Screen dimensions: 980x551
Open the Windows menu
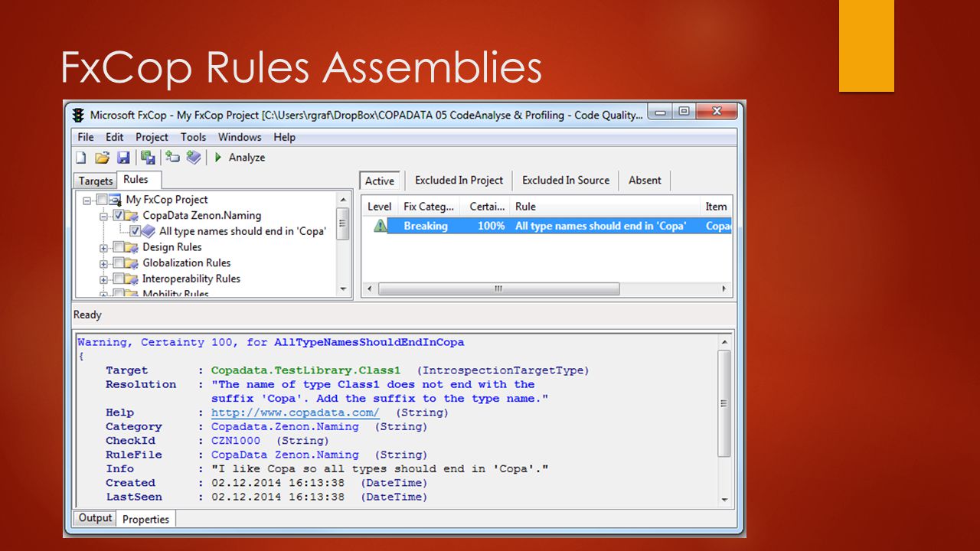pos(240,137)
